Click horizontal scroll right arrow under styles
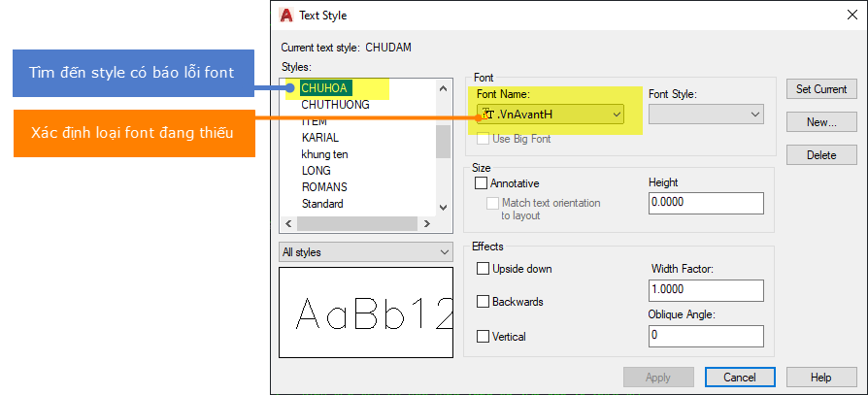This screenshot has width=868, height=395. click(427, 224)
